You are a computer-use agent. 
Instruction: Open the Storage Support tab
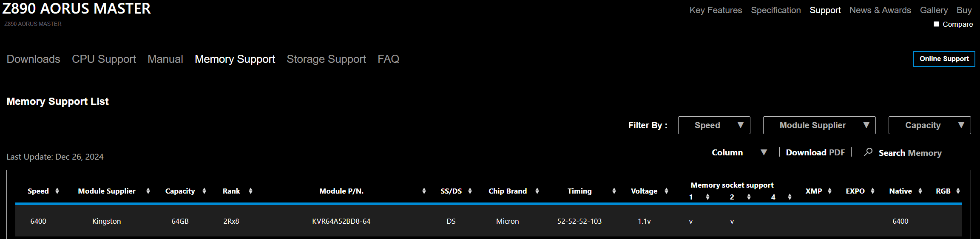pos(326,59)
